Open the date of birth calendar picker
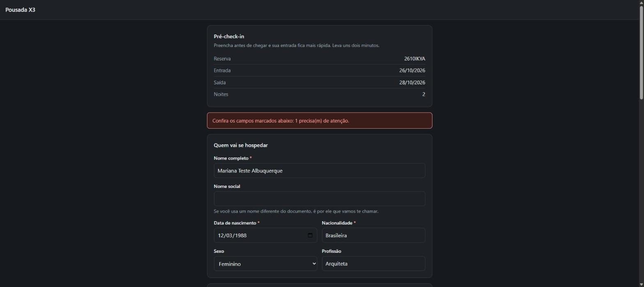 (310, 235)
